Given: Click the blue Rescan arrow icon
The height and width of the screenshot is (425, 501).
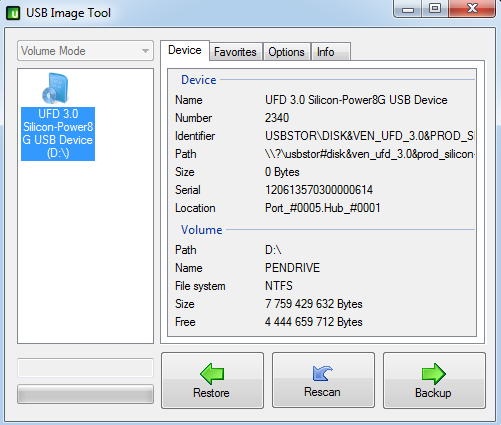Looking at the screenshot, I should [x=323, y=373].
